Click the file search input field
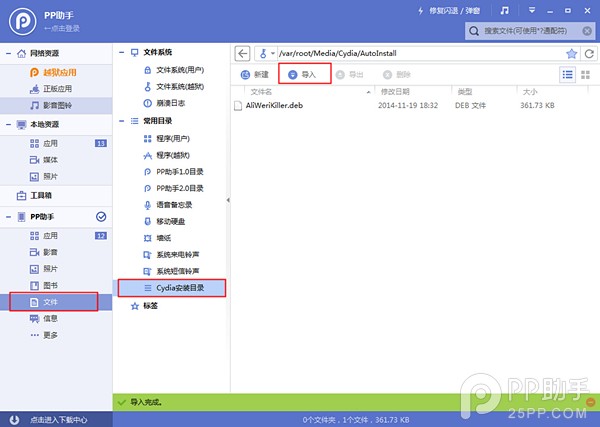The height and width of the screenshot is (427, 600). [530, 31]
